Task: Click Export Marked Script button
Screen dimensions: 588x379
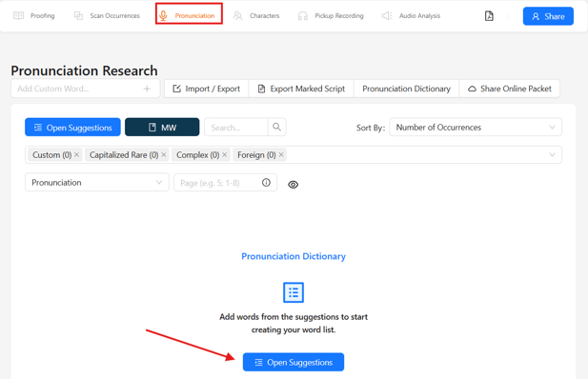Action: [x=301, y=89]
